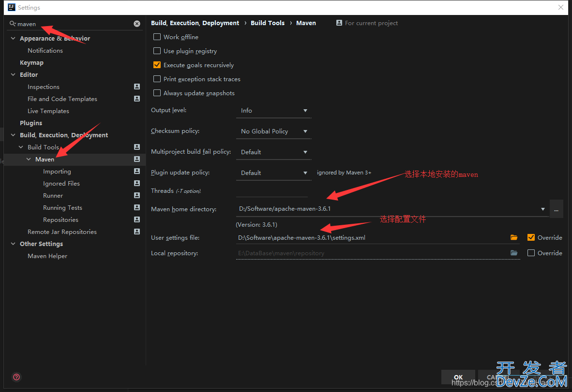Image resolution: width=572 pixels, height=392 pixels.
Task: Select Repositories under Maven
Action: [60, 219]
